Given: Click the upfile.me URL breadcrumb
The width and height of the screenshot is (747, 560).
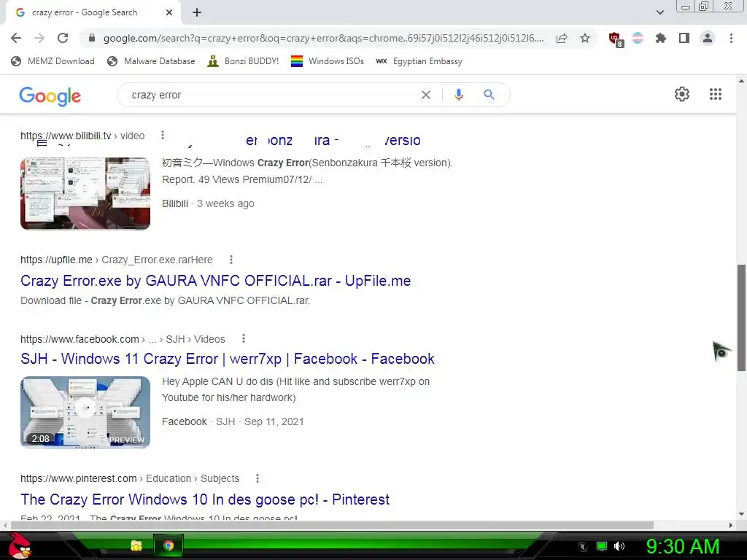Looking at the screenshot, I should [116, 260].
